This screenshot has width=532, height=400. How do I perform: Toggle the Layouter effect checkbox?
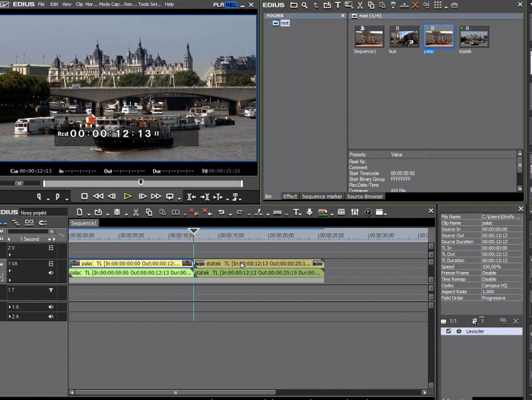pos(449,331)
